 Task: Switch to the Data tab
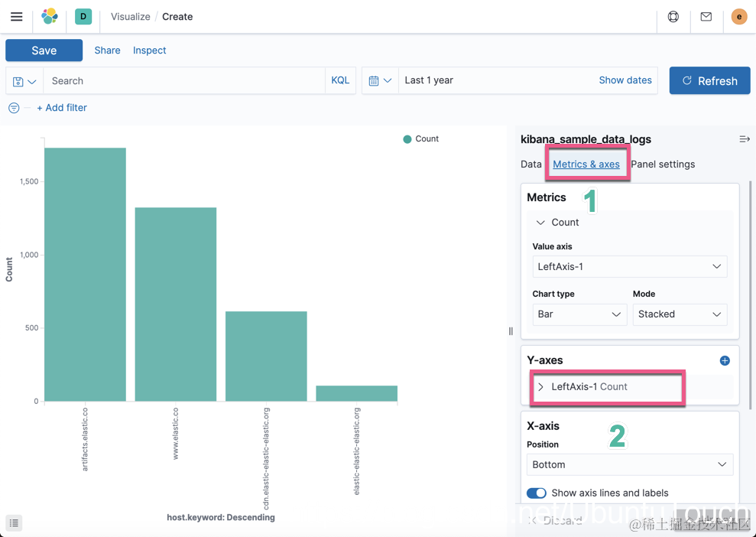pos(530,164)
